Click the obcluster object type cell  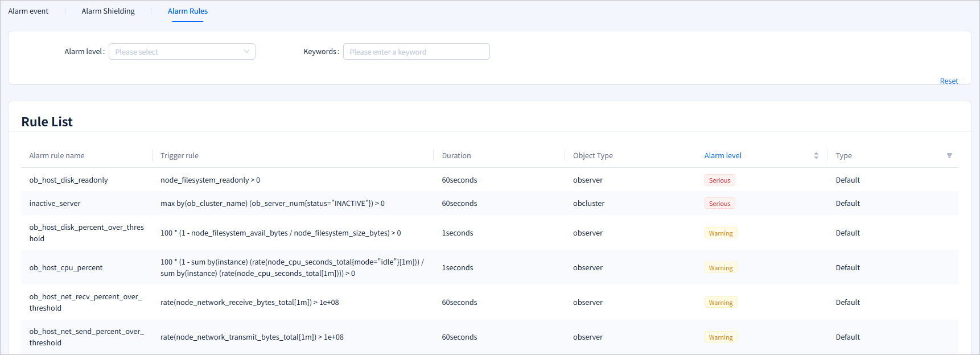tap(588, 204)
